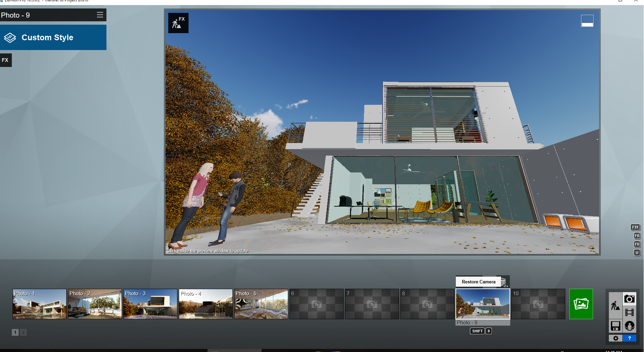
Task: Toggle the horizon view icon in preview
Action: click(x=587, y=21)
